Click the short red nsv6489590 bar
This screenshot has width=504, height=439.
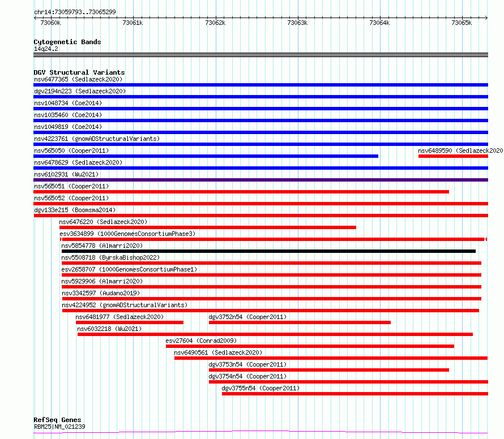453,156
